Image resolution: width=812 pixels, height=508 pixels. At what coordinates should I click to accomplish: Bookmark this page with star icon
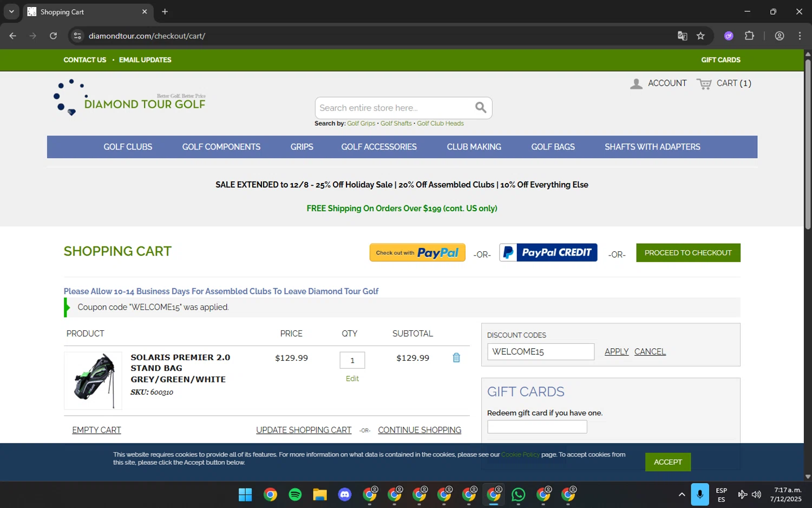point(700,36)
